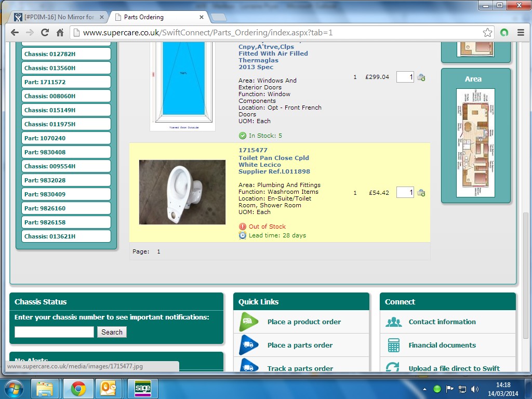
Task: Click the chassis number input field
Action: pyautogui.click(x=54, y=332)
